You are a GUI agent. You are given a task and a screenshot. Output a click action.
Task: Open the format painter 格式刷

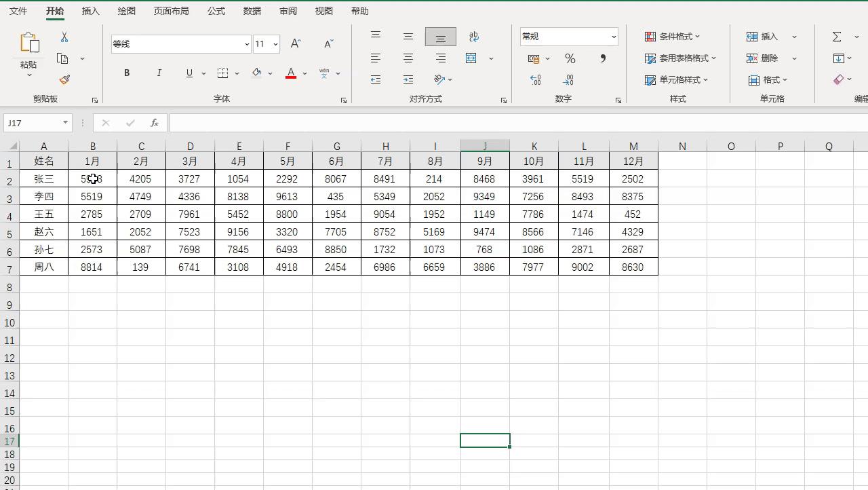pos(64,79)
